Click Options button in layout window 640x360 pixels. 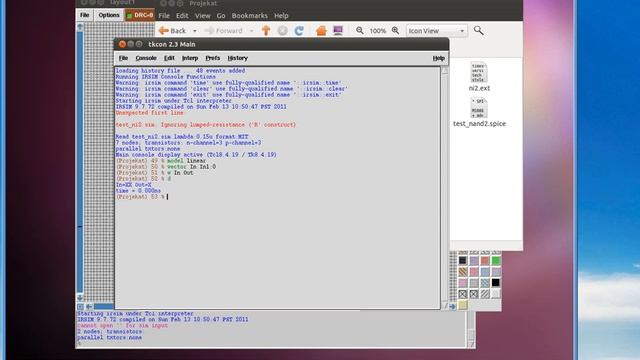[109, 15]
